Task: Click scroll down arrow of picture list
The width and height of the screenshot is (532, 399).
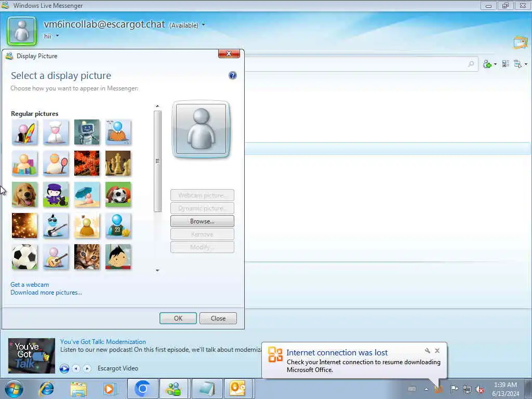Action: pyautogui.click(x=157, y=270)
